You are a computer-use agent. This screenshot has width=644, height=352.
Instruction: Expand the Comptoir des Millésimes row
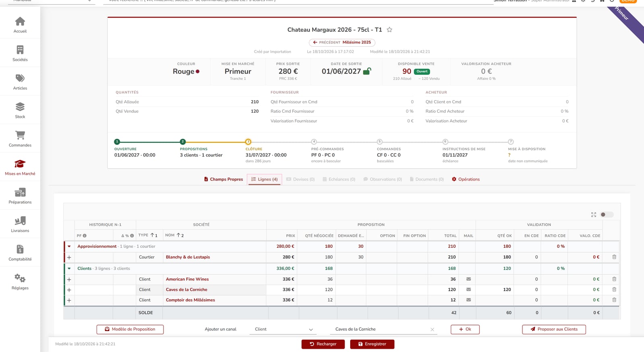click(x=69, y=301)
